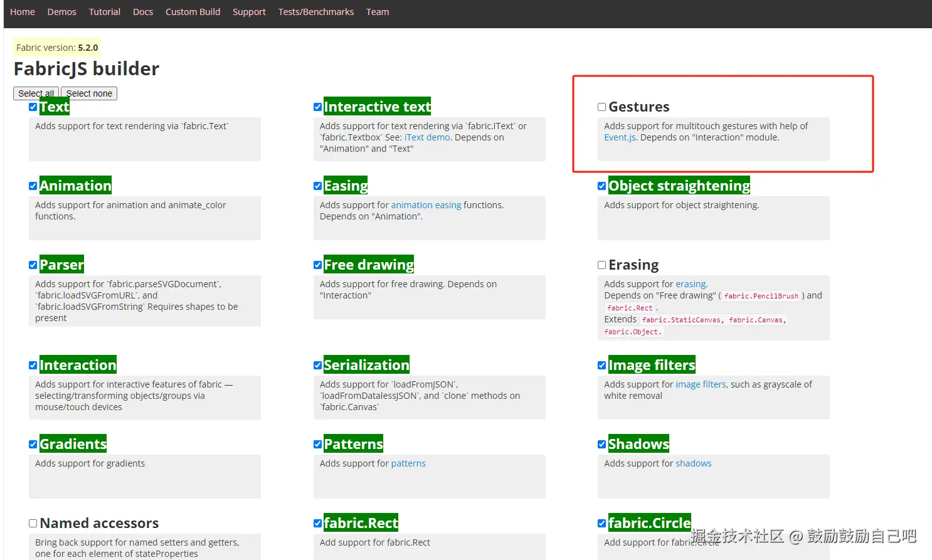Enable the Erasing checkbox
This screenshot has height=560, width=932.
click(601, 265)
